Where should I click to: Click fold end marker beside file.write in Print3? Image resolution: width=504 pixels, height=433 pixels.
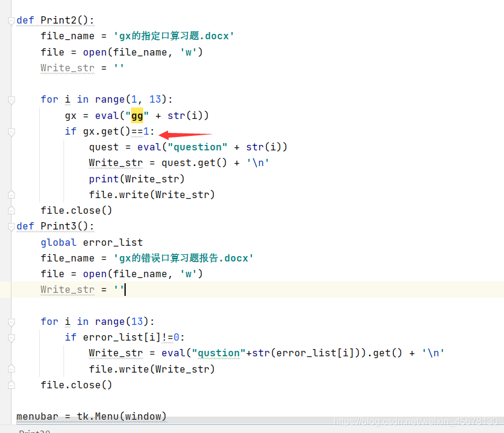pyautogui.click(x=11, y=370)
